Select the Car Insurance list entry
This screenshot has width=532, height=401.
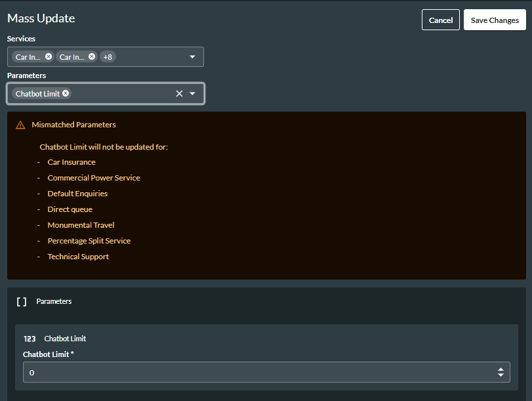coord(72,162)
